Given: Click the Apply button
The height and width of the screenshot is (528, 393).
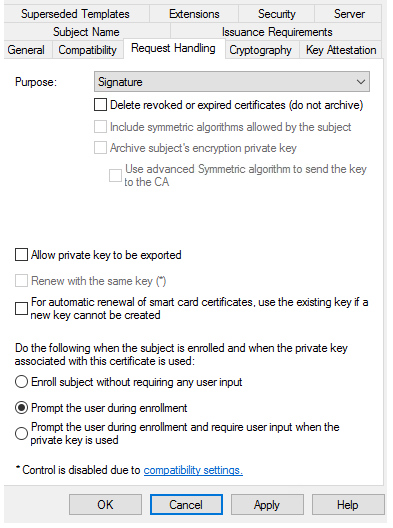Looking at the screenshot, I should point(267,504).
